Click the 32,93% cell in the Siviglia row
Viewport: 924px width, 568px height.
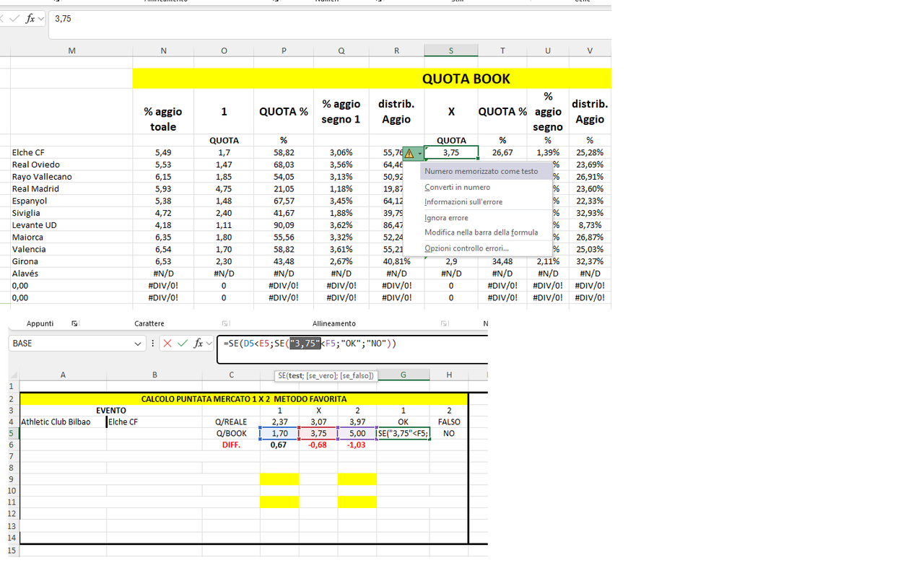click(x=590, y=213)
